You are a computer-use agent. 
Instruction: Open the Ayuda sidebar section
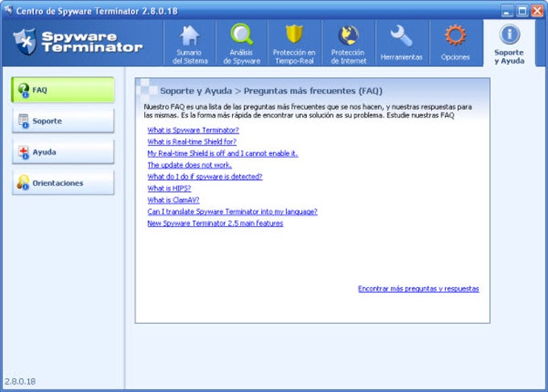point(63,152)
